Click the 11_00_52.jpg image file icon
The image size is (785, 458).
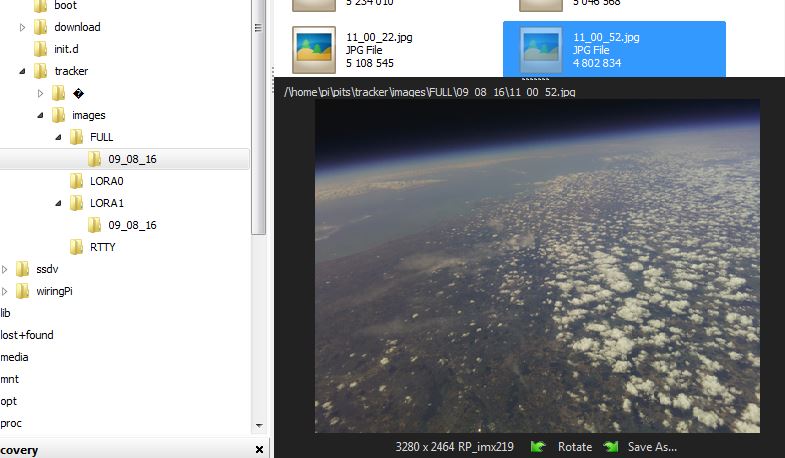[x=541, y=50]
